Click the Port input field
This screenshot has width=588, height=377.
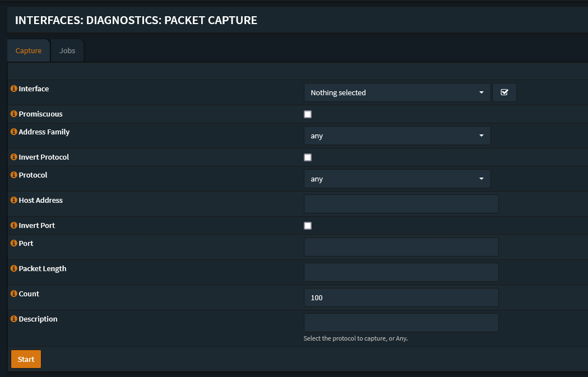pyautogui.click(x=401, y=246)
